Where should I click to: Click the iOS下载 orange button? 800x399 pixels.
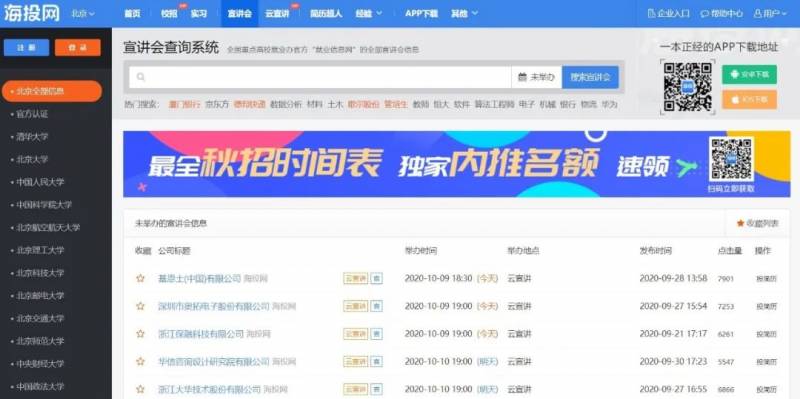[749, 99]
